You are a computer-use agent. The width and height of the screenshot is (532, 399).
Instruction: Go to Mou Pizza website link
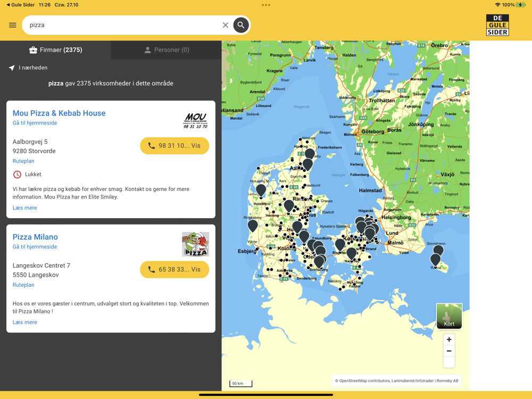35,123
